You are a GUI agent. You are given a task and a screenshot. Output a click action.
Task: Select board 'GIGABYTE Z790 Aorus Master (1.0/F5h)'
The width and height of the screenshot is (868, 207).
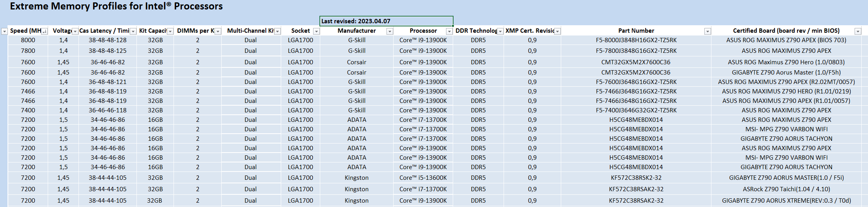(x=786, y=73)
